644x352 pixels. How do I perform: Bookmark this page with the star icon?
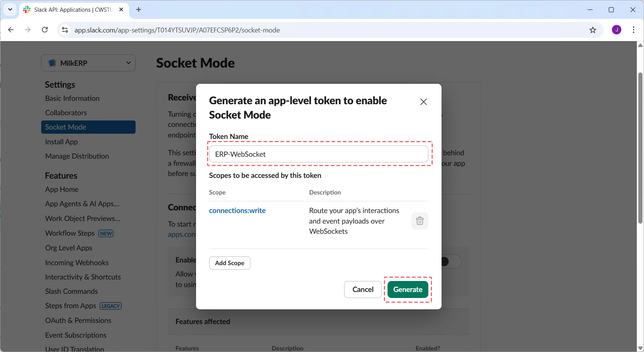pyautogui.click(x=593, y=30)
